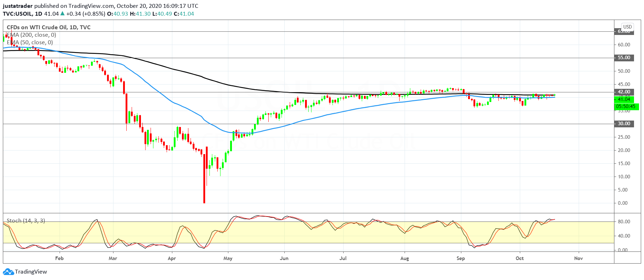This screenshot has width=644, height=280.
Task: Click the Nov label on time axis
Action: coord(578,258)
